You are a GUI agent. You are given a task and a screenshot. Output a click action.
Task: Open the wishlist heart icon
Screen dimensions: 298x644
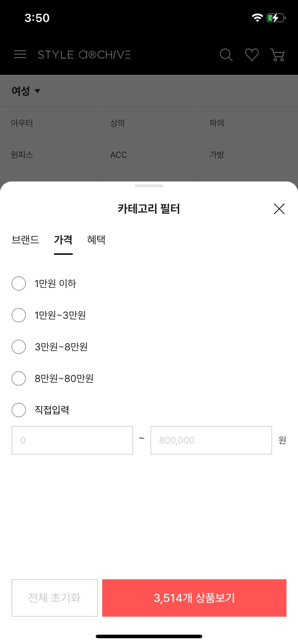(252, 55)
